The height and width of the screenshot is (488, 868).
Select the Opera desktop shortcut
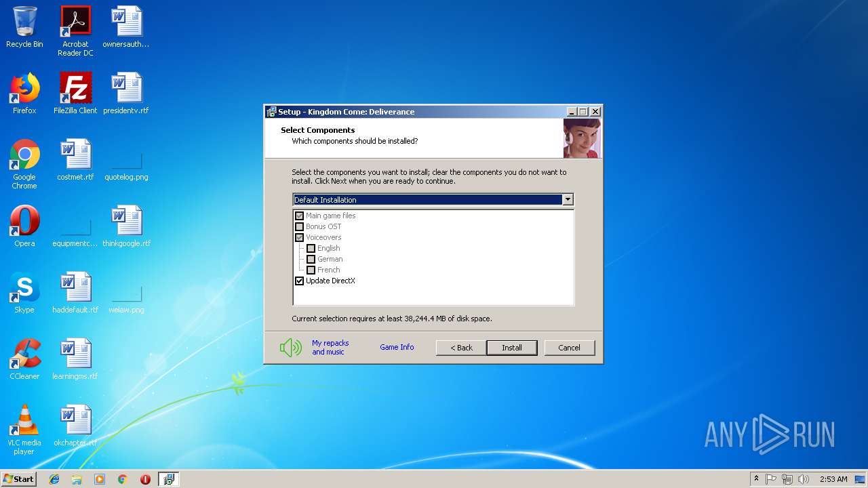tap(24, 226)
